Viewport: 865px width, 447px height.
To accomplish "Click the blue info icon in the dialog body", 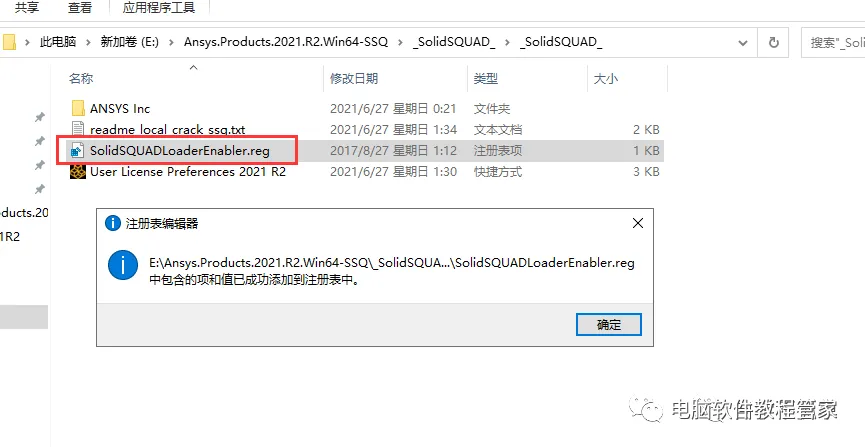I will [122, 264].
